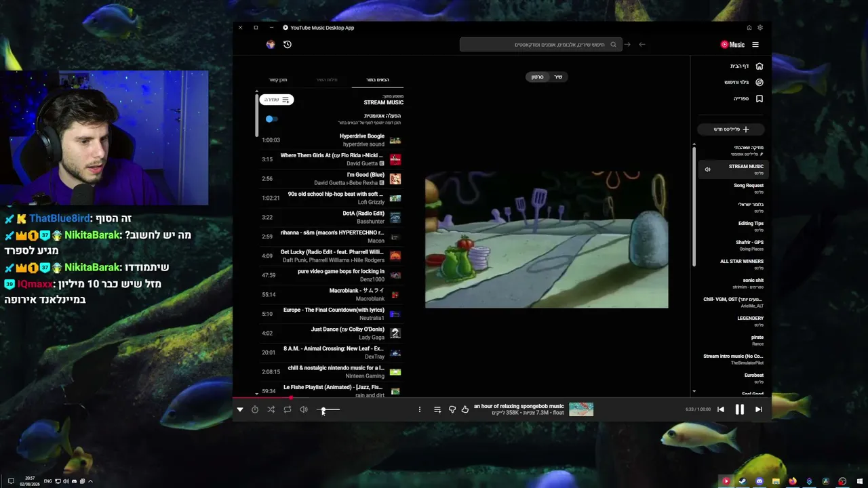This screenshot has height=488, width=868.
Task: Click the magnifier icon in search bar
Action: pyautogui.click(x=613, y=45)
